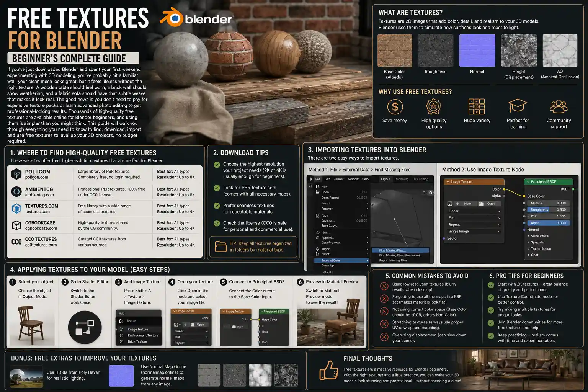Open the poliigon.com link

coord(37,177)
